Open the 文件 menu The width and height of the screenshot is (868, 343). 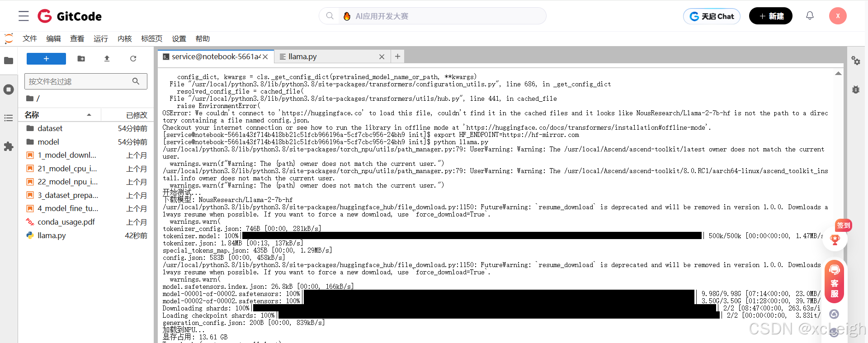tap(30, 39)
